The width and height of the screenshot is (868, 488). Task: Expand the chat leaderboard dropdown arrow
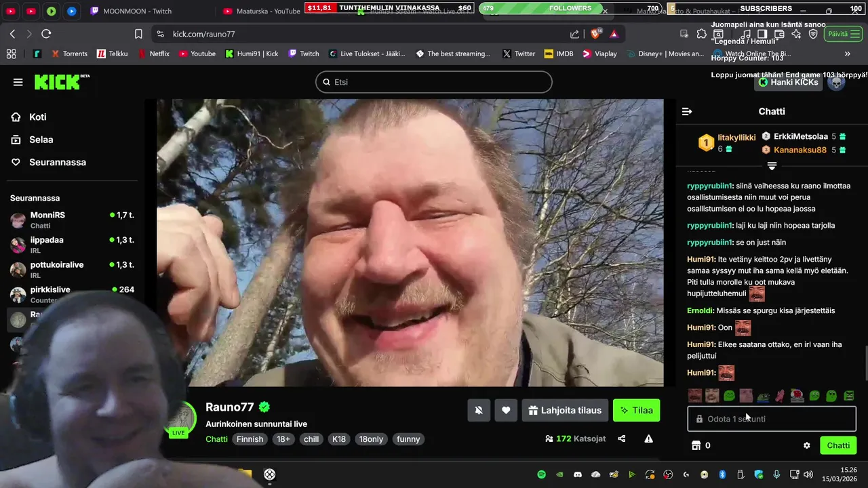(772, 165)
